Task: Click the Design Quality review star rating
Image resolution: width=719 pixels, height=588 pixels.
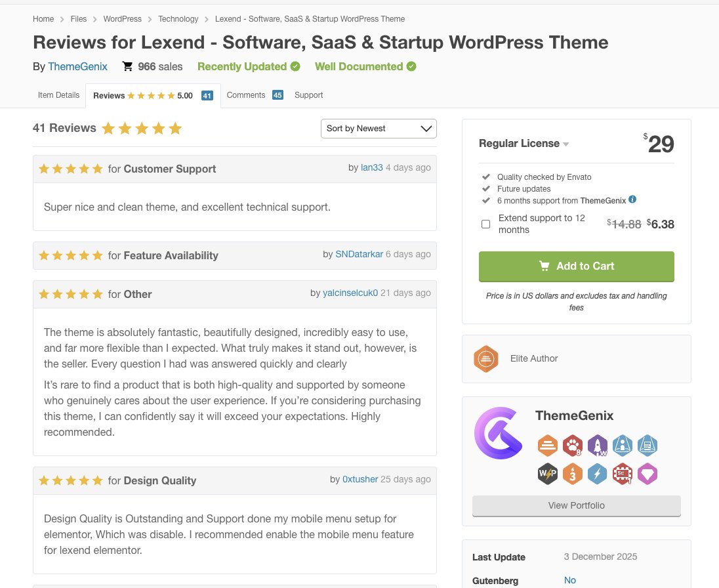Action: 71,480
